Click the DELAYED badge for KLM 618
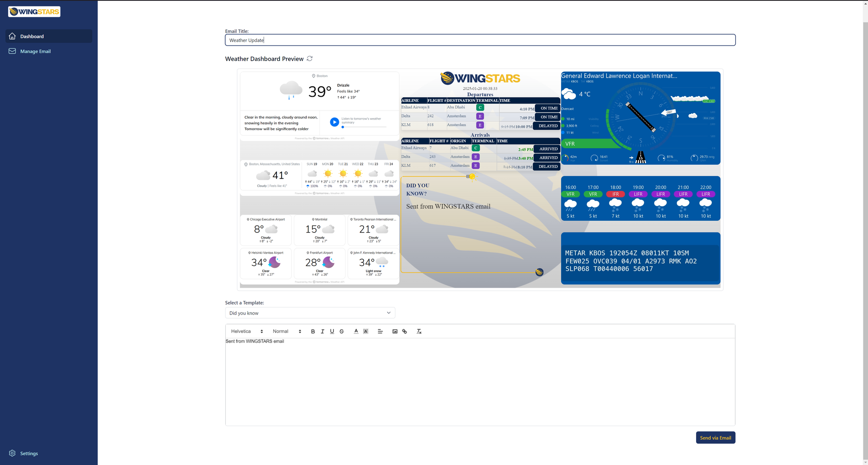 547,126
